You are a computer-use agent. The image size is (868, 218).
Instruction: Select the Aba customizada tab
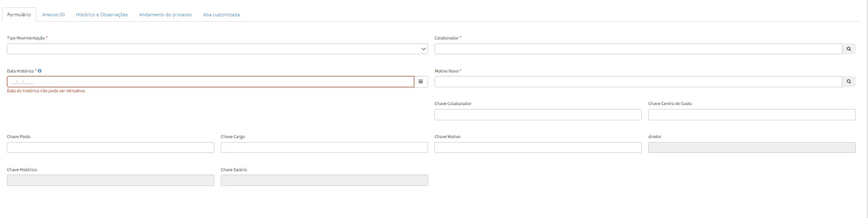(x=221, y=15)
